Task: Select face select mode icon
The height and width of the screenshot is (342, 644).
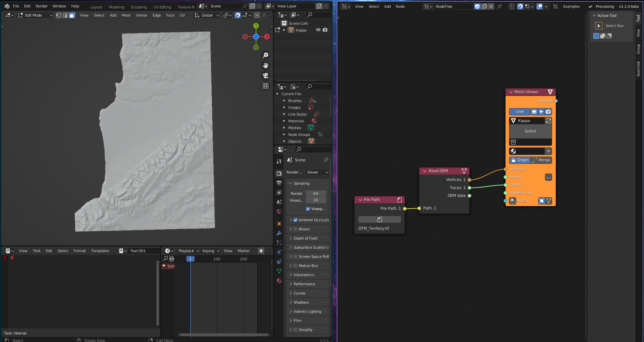Action: tap(72, 15)
